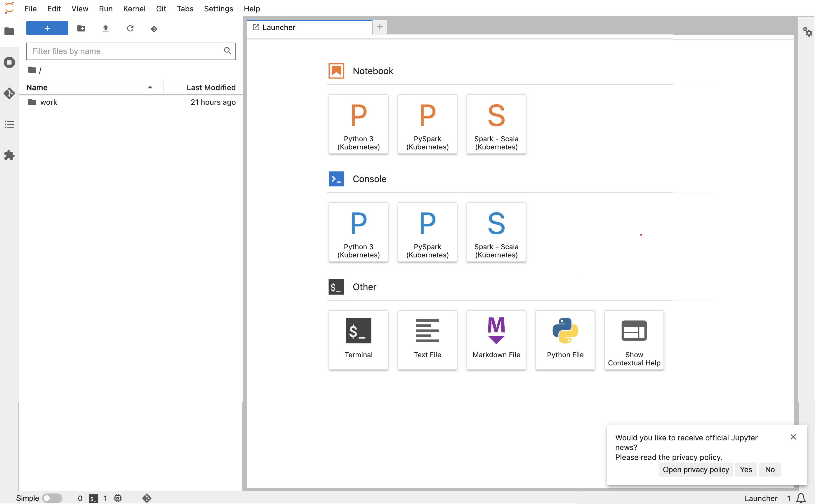Open new Python File
Image resolution: width=815 pixels, height=504 pixels.
point(565,340)
